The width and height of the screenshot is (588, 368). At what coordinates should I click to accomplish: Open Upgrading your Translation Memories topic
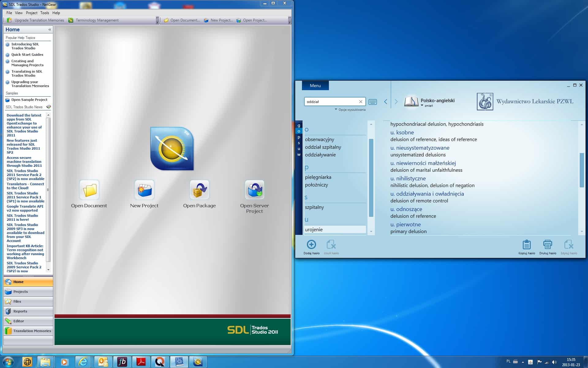pyautogui.click(x=30, y=84)
